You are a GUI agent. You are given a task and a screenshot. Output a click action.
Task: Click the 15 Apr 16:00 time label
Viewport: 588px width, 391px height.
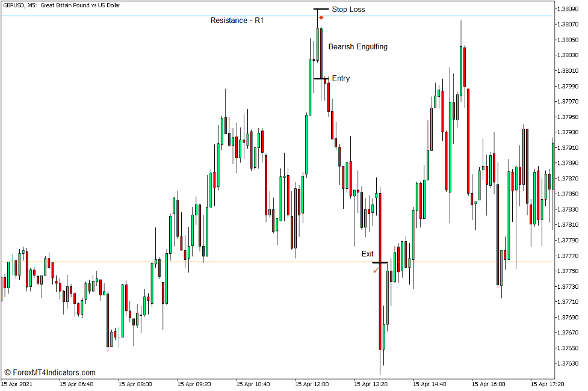point(489,383)
